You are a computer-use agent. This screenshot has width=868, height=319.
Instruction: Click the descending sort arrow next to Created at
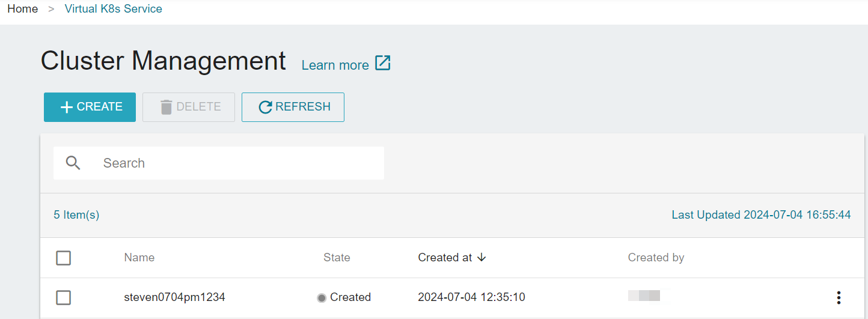(x=481, y=257)
